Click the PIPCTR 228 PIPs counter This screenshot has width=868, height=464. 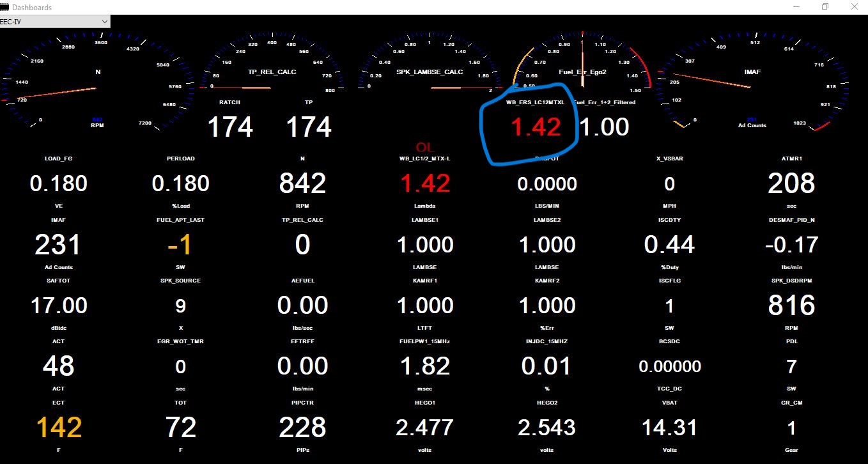(x=302, y=428)
